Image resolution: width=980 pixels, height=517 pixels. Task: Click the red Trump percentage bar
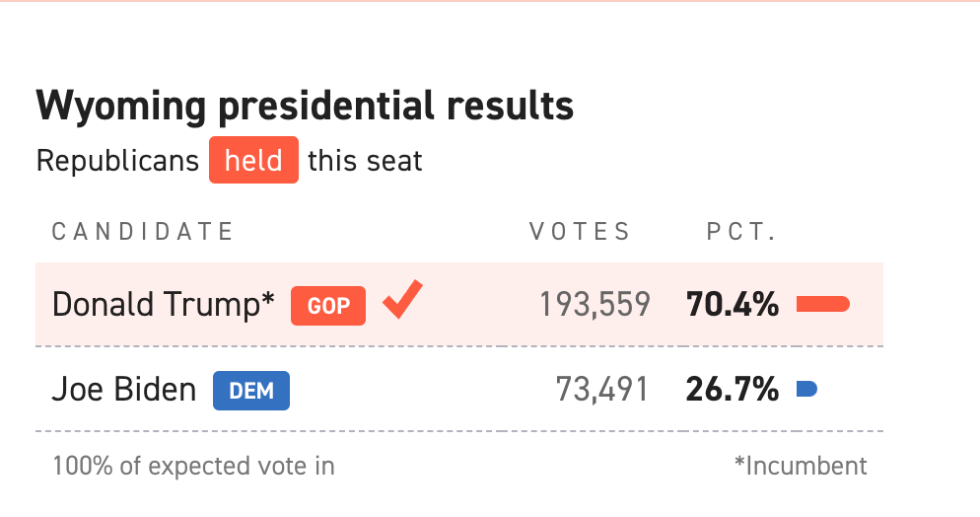click(822, 304)
